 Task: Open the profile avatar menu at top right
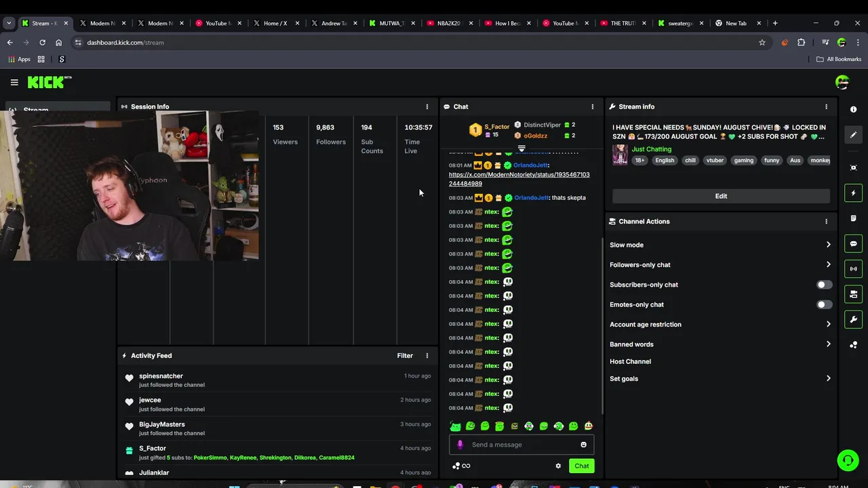click(842, 82)
